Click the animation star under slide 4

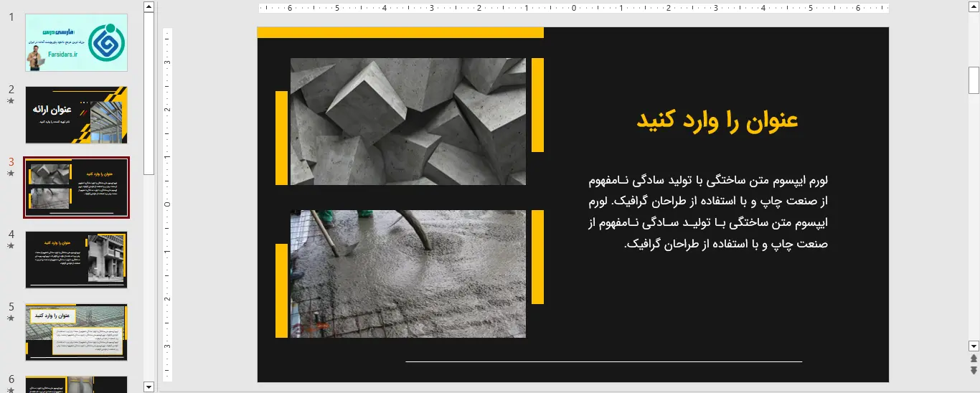click(x=11, y=245)
